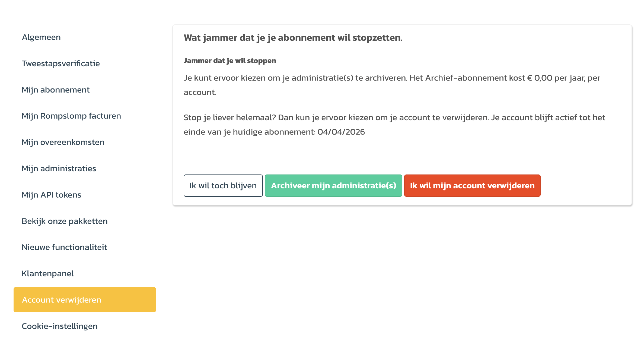Click the subscription end date 04/04/2026
Viewport: 644px width, 343px height.
pyautogui.click(x=341, y=132)
